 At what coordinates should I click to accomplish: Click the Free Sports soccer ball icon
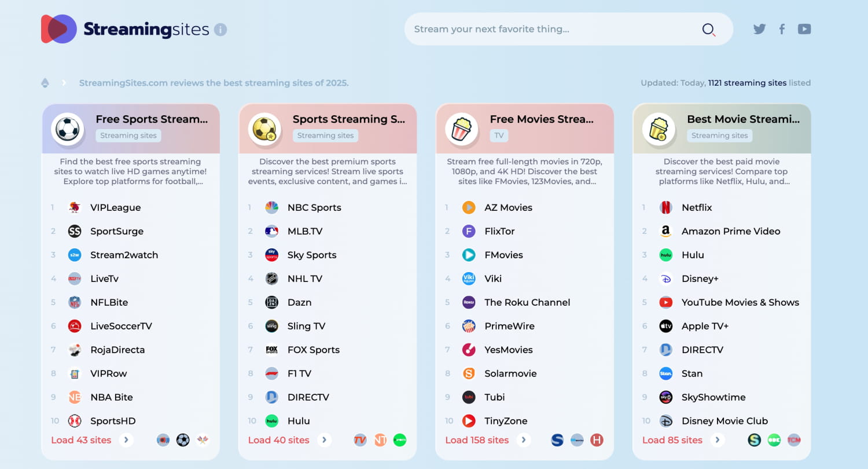click(68, 129)
